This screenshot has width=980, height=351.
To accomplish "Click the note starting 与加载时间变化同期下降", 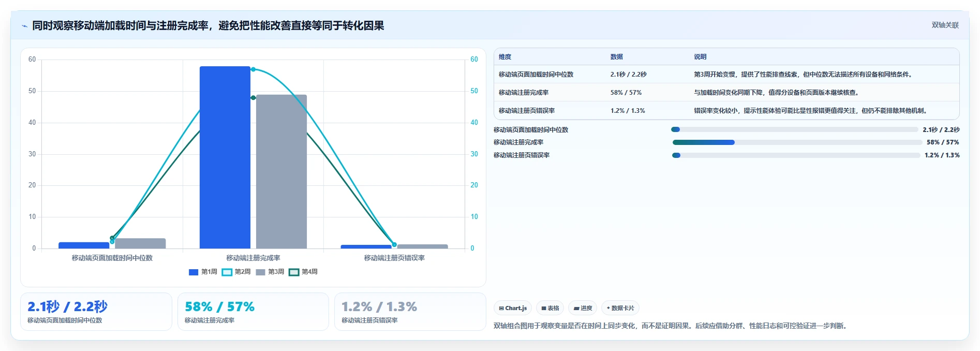I will 777,93.
